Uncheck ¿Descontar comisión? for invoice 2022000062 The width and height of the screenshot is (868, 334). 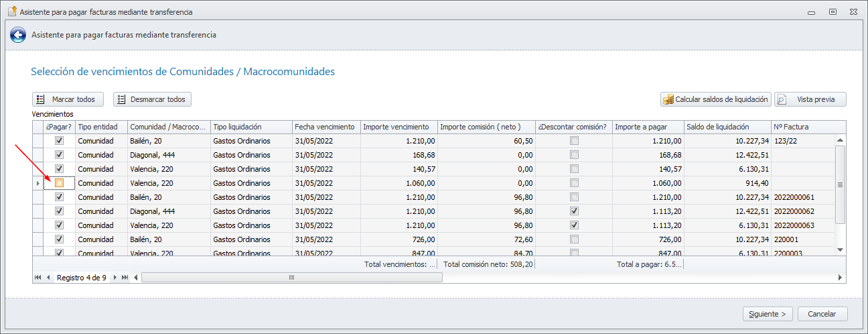574,211
